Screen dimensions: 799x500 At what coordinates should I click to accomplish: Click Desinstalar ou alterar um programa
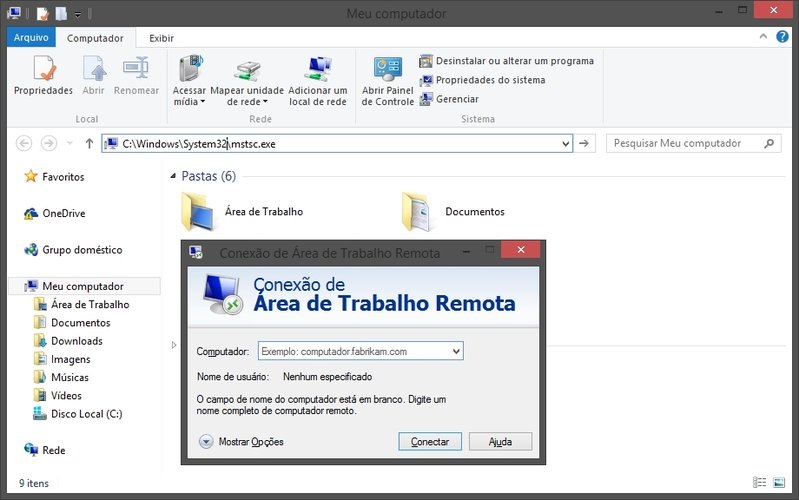507,61
